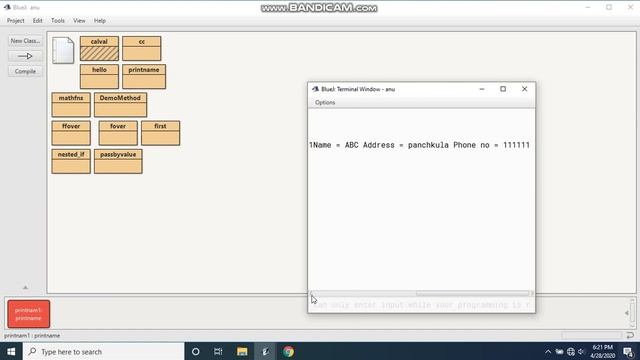Image resolution: width=640 pixels, height=360 pixels.
Task: Select the inheritance arrow tool button
Action: [25, 56]
